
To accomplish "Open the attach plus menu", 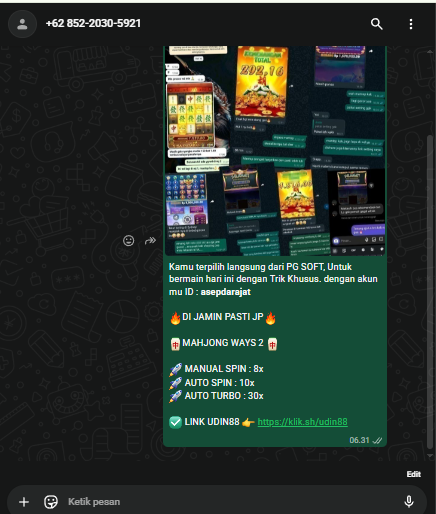I will (24, 502).
